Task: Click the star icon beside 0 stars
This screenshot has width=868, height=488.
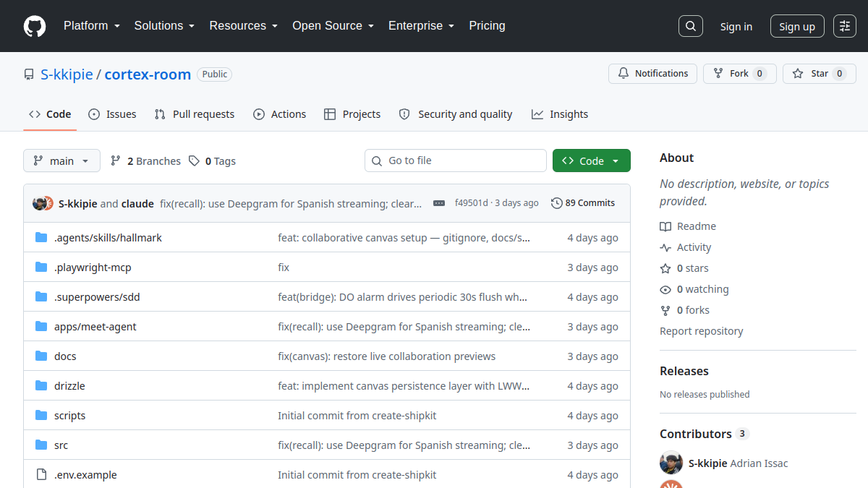Action: point(665,268)
